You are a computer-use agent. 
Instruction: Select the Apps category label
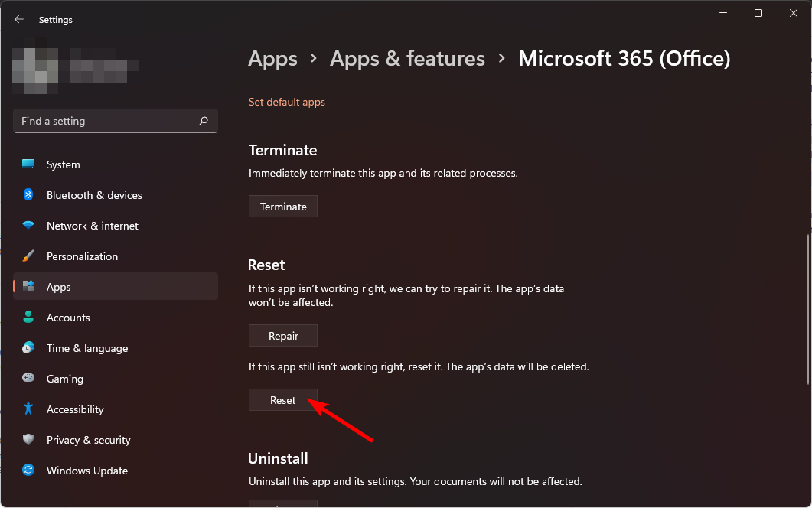[58, 287]
